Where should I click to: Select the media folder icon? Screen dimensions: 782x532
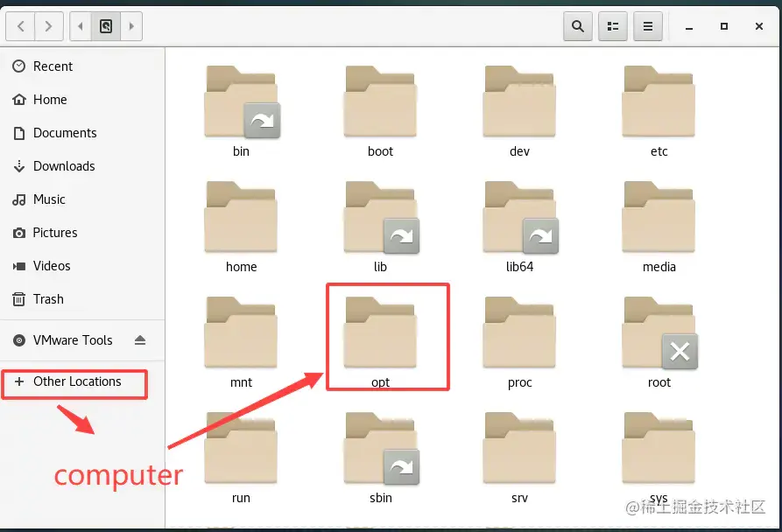[659, 217]
